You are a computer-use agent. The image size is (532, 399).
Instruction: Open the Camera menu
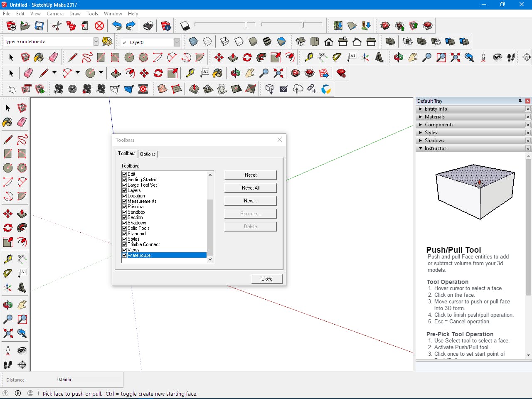pyautogui.click(x=55, y=14)
